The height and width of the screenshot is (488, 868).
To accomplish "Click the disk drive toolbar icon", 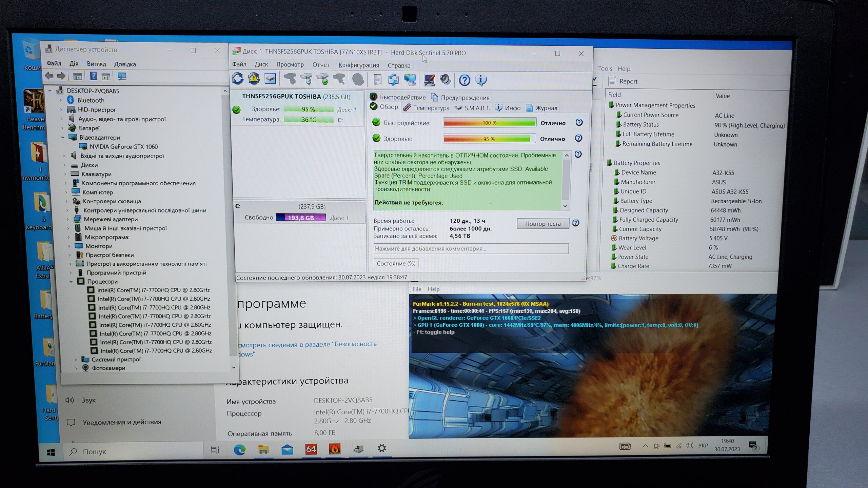I will [x=270, y=79].
